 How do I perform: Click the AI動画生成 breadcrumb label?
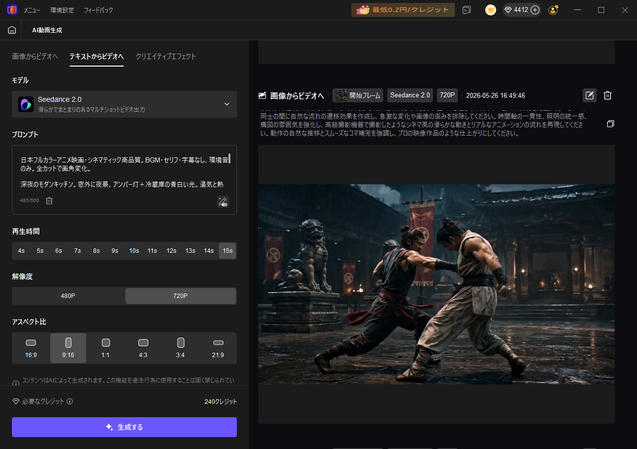(47, 30)
